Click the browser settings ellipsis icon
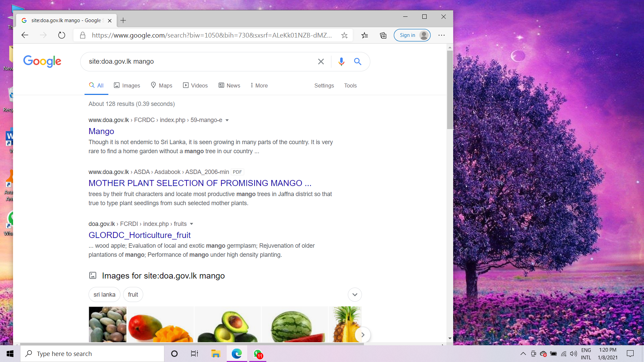Image resolution: width=644 pixels, height=362 pixels. [441, 35]
